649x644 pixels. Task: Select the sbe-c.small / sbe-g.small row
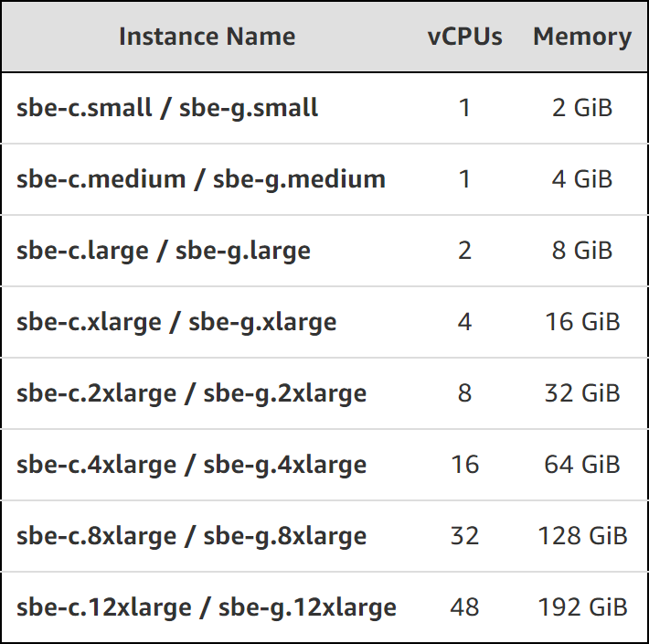pyautogui.click(x=324, y=108)
